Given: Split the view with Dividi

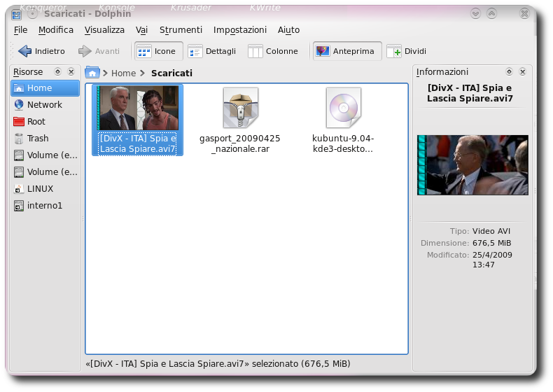Looking at the screenshot, I should 406,51.
